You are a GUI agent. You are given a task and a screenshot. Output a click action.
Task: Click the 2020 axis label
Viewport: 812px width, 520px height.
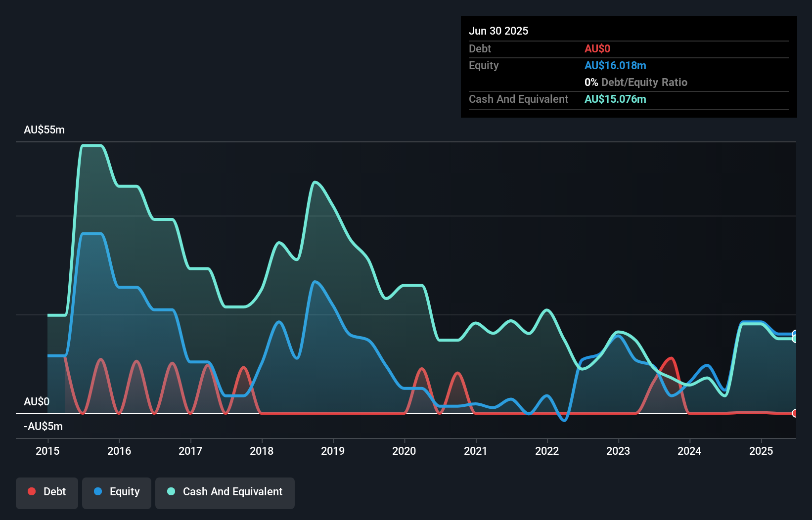pyautogui.click(x=404, y=451)
